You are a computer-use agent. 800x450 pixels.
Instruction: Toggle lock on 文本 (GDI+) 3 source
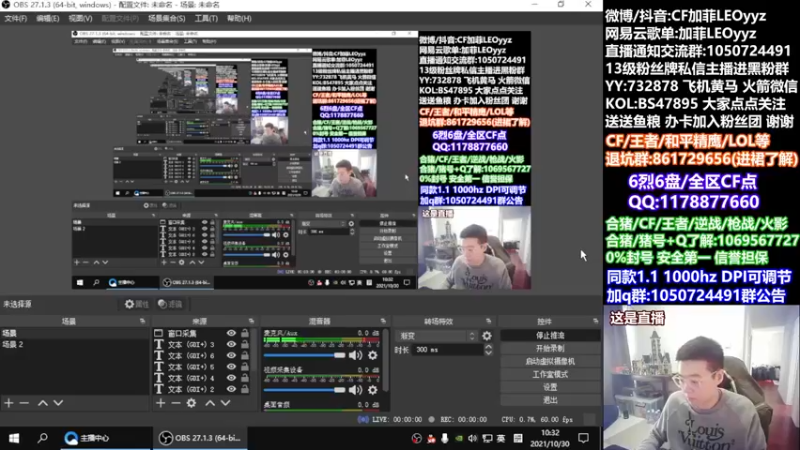click(x=245, y=344)
